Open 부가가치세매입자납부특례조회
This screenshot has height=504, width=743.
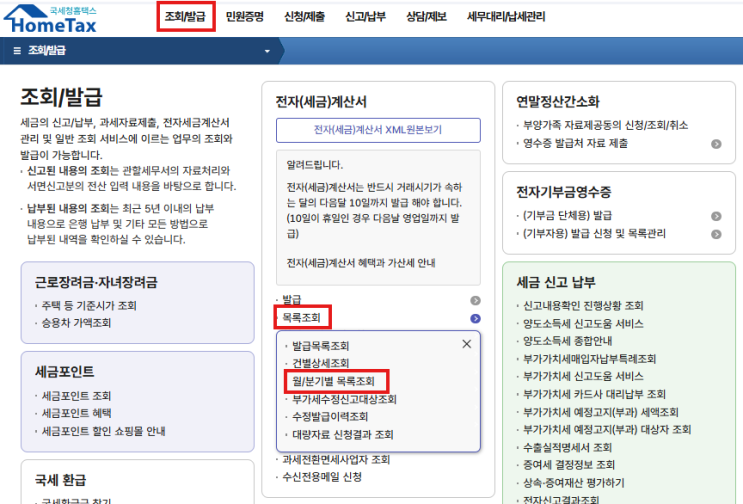589,359
